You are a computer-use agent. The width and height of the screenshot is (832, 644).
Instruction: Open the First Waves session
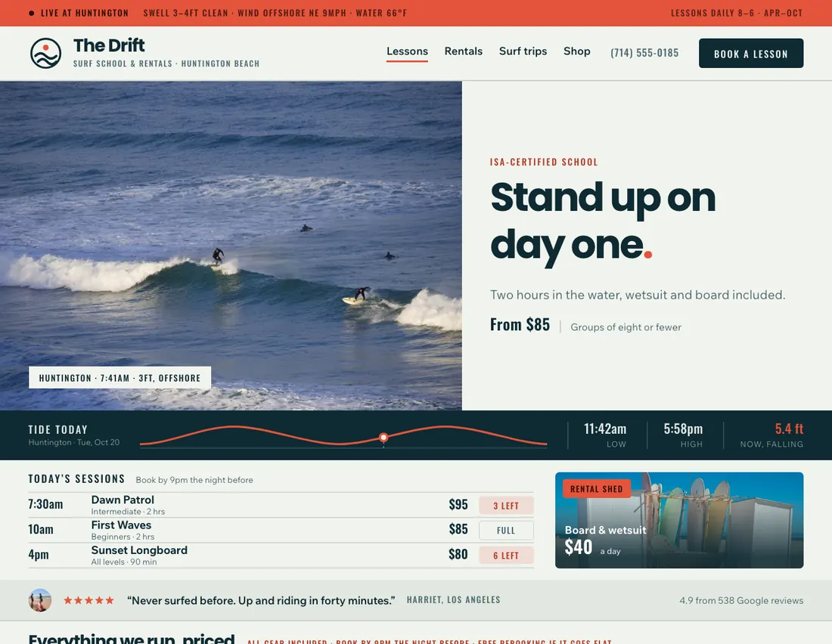(x=281, y=530)
